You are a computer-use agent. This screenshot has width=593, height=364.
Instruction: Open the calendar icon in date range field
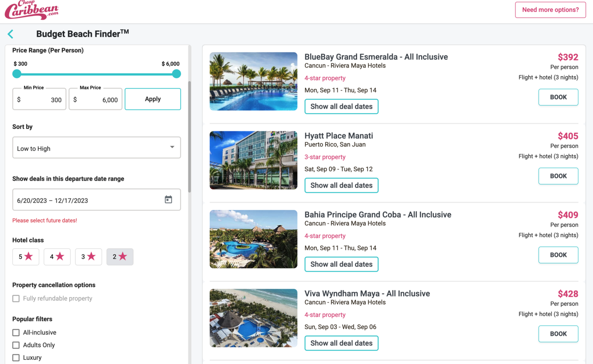168,200
